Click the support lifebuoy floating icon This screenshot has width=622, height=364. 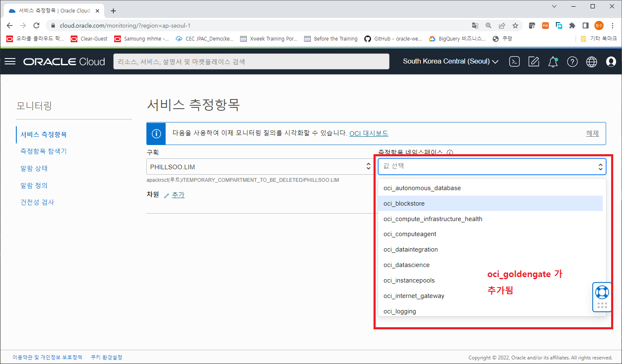click(602, 292)
